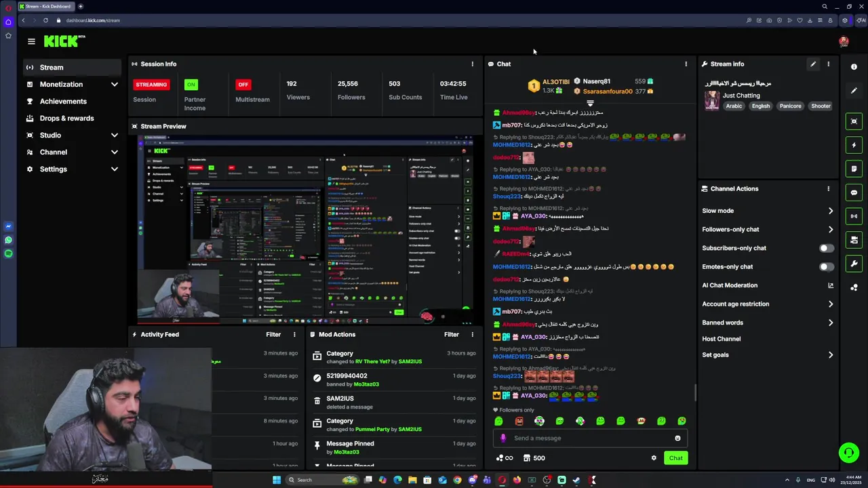Open the green support headset bubble
868x488 pixels.
point(848,452)
